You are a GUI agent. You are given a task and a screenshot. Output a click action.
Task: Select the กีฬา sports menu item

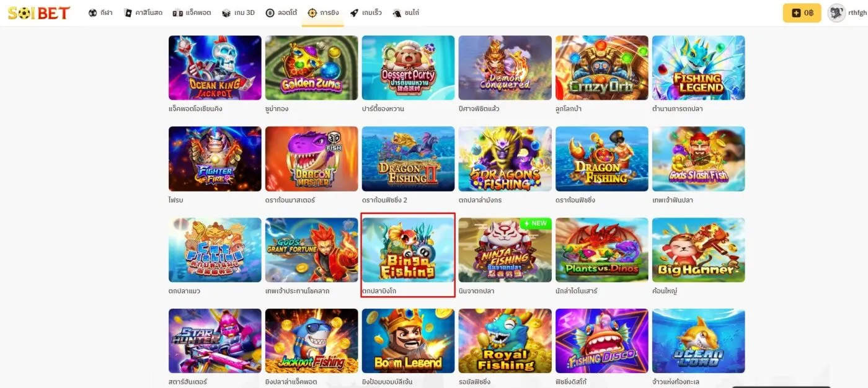pyautogui.click(x=100, y=12)
